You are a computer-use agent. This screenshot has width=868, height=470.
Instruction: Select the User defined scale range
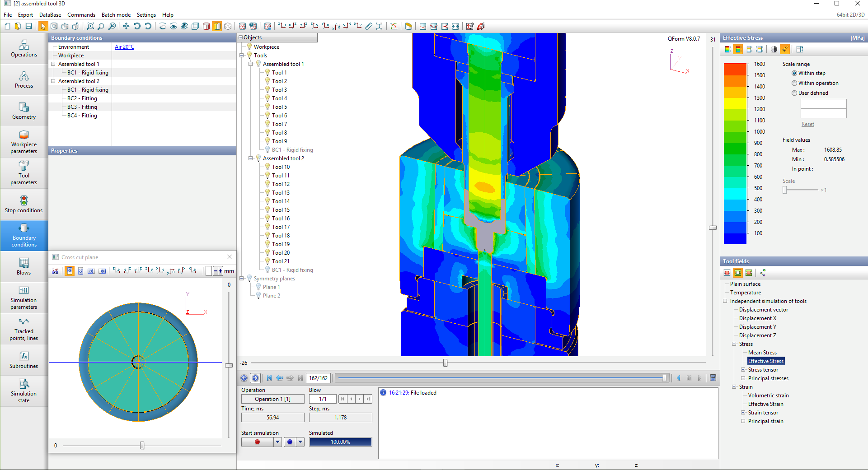(x=794, y=93)
